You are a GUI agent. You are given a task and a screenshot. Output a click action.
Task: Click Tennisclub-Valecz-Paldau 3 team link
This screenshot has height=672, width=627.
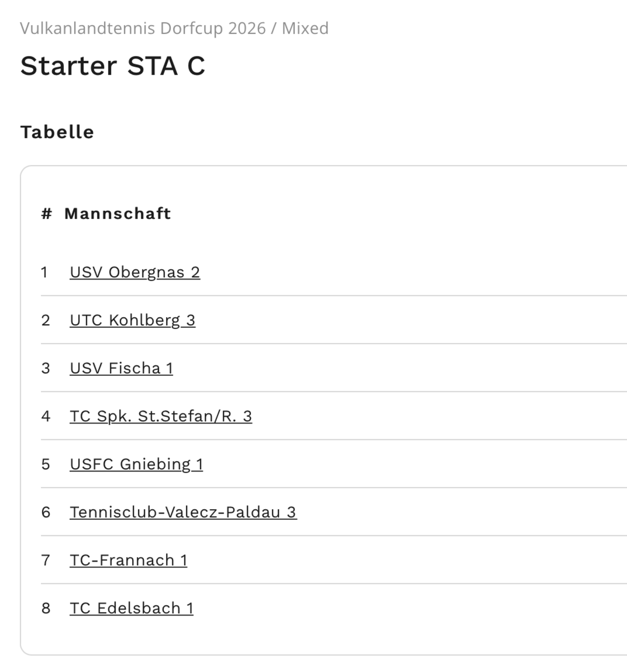point(183,512)
